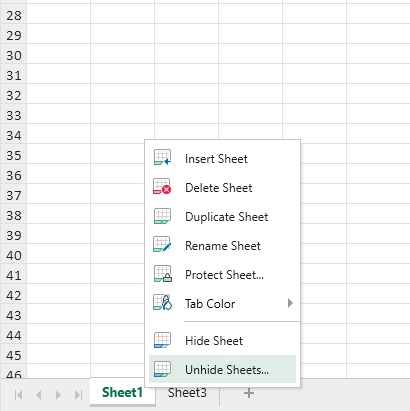
Task: Click the Delete Sheet icon with red X
Action: tap(162, 186)
